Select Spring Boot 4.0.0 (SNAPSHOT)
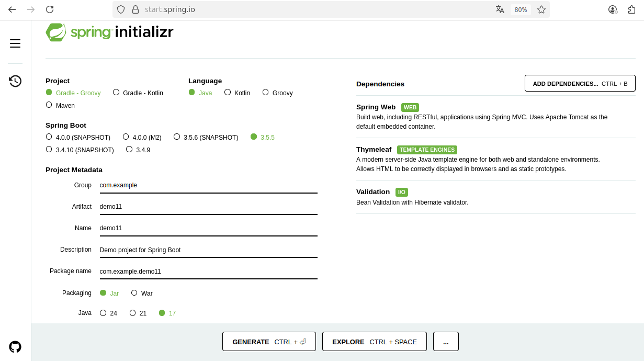The width and height of the screenshot is (644, 361). click(x=78, y=137)
